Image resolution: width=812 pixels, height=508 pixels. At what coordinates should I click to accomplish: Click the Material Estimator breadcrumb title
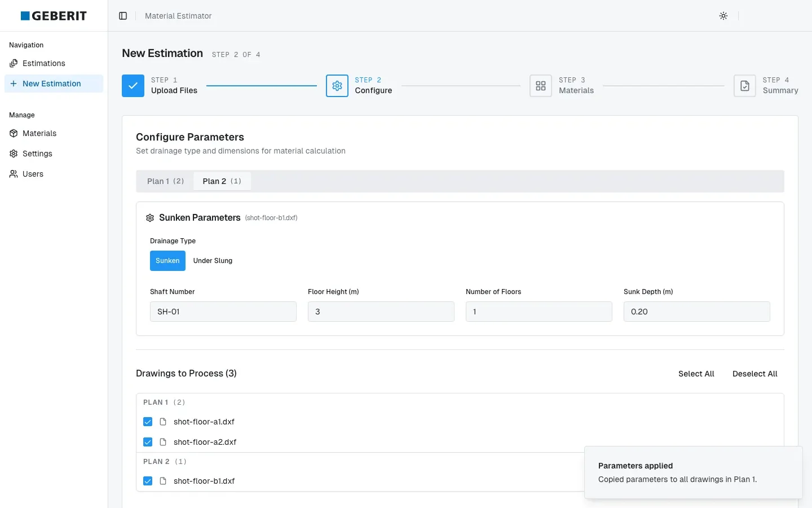pos(178,16)
